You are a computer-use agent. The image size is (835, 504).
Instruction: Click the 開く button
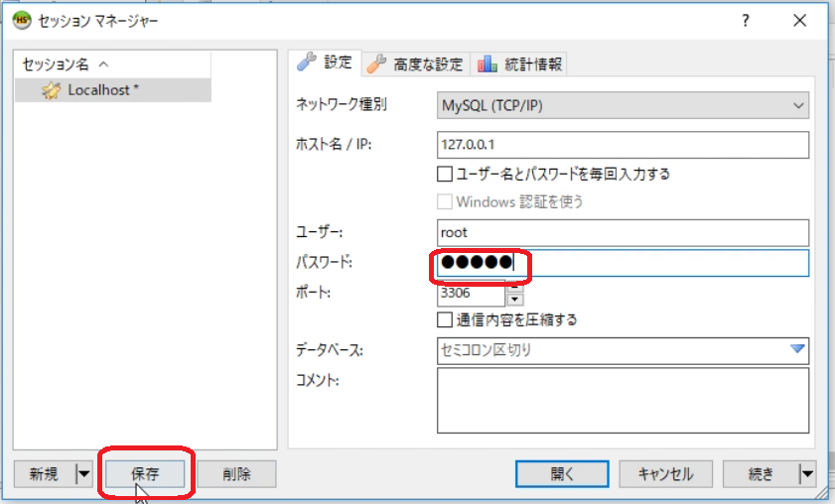pos(562,473)
